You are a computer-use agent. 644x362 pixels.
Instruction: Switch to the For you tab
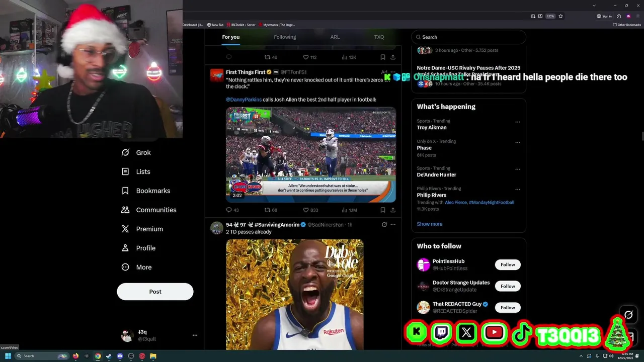pos(231,37)
